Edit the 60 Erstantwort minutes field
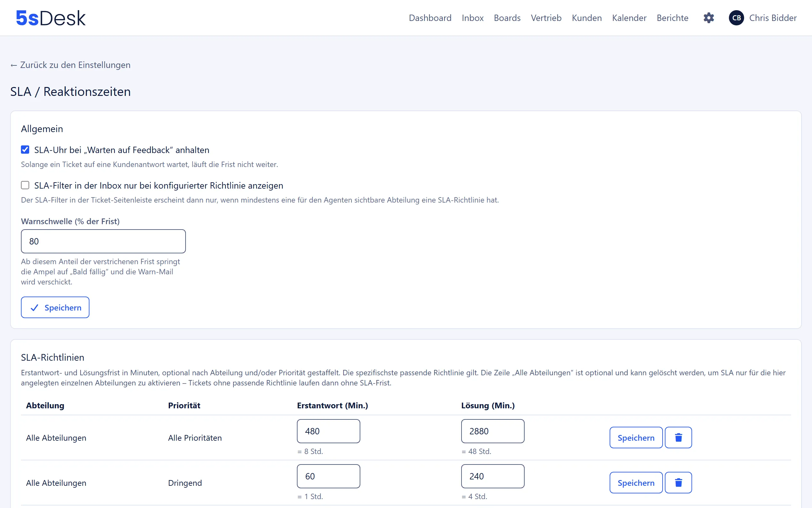Image resolution: width=812 pixels, height=508 pixels. click(329, 476)
